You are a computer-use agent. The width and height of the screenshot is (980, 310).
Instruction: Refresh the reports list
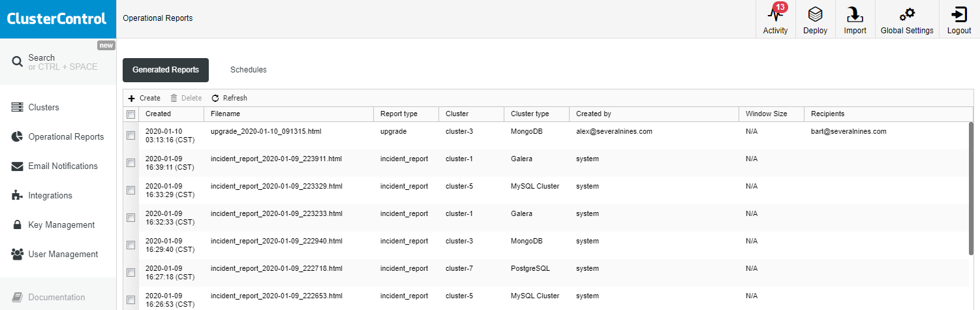[x=229, y=98]
